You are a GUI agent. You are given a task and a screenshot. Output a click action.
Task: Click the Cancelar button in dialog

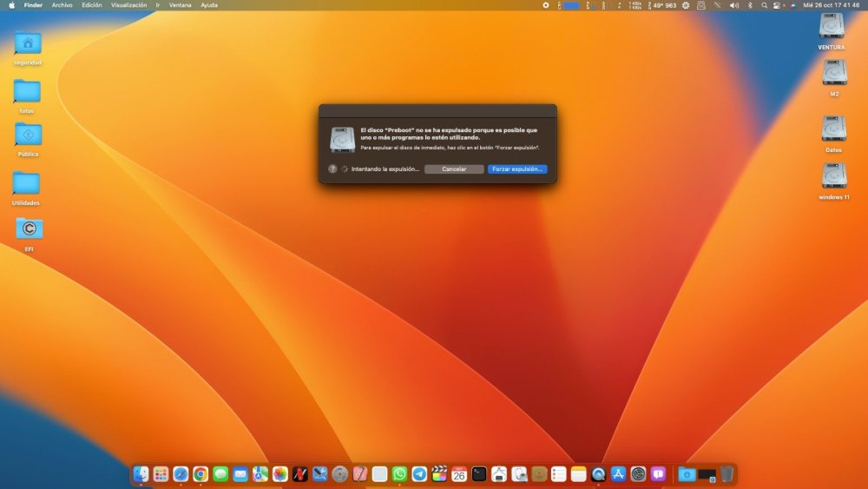(454, 169)
